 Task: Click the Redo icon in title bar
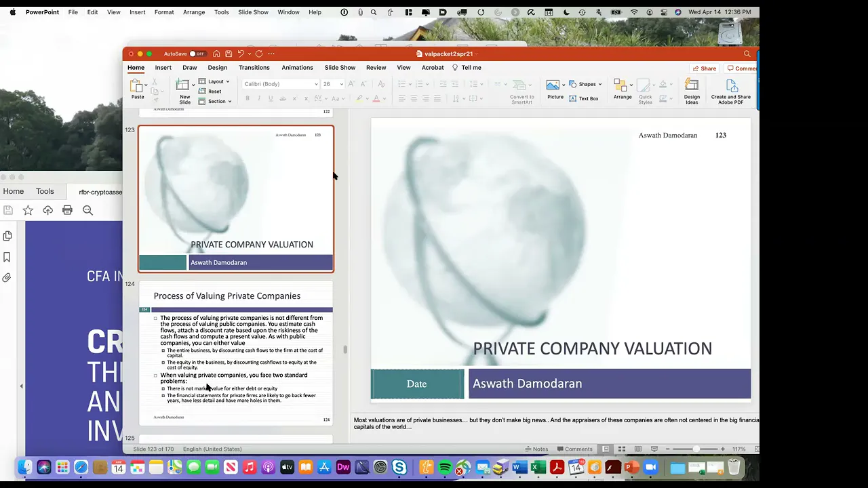[x=259, y=54]
